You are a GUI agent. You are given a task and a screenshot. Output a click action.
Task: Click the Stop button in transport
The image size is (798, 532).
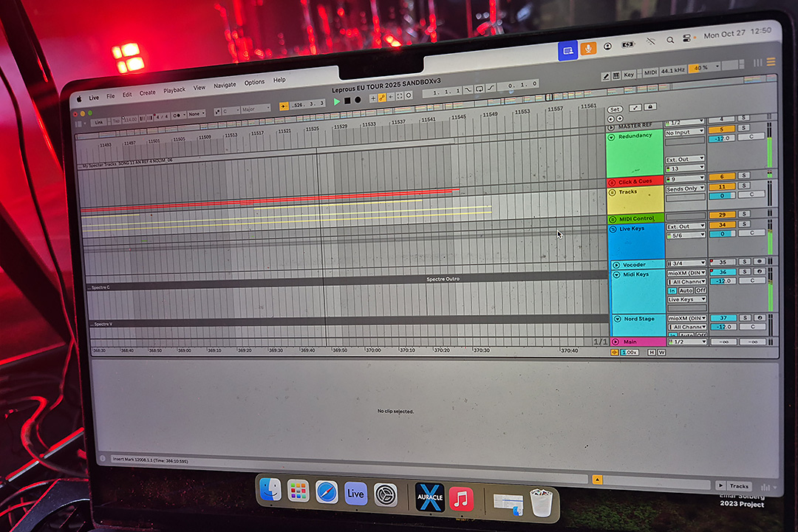tap(347, 100)
